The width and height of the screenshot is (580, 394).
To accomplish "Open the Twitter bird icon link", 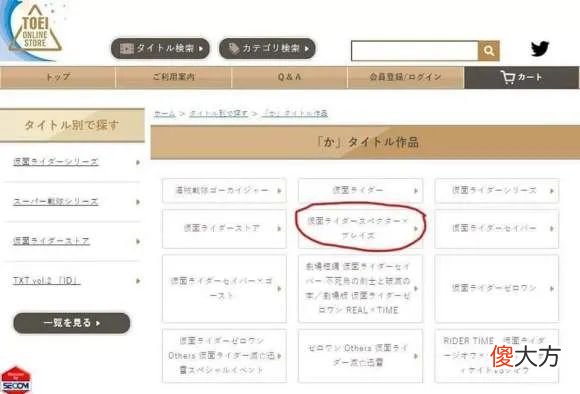I will 540,49.
